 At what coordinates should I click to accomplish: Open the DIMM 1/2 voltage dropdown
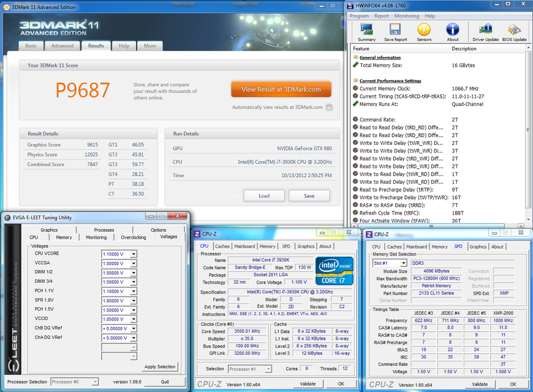(134, 273)
